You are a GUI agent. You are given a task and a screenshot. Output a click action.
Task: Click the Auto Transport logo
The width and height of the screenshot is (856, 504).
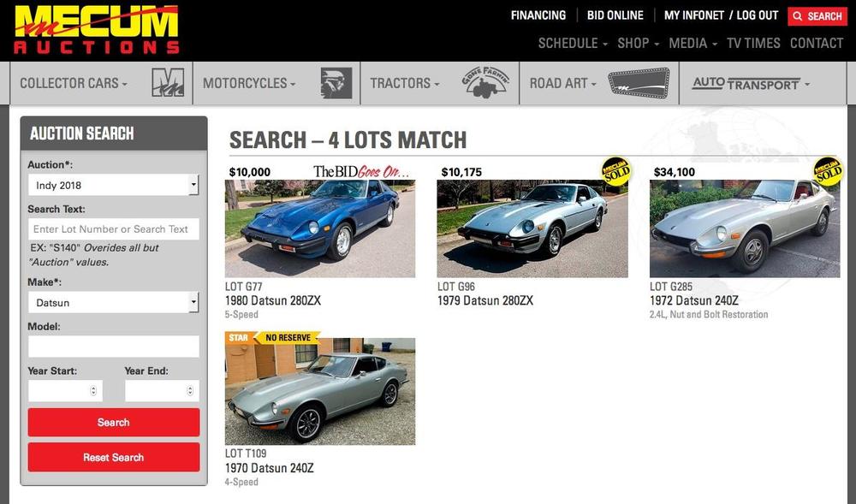click(746, 84)
